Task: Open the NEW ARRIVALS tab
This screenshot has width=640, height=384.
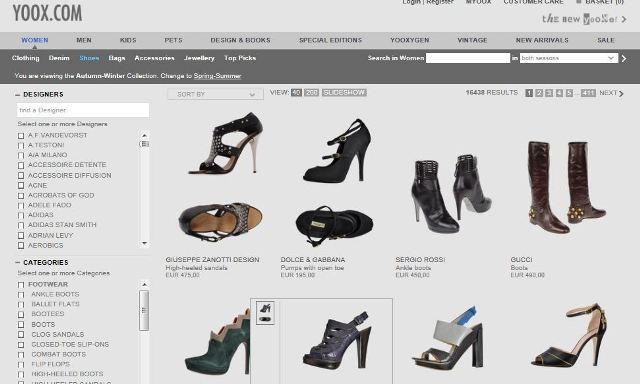Action: point(542,40)
